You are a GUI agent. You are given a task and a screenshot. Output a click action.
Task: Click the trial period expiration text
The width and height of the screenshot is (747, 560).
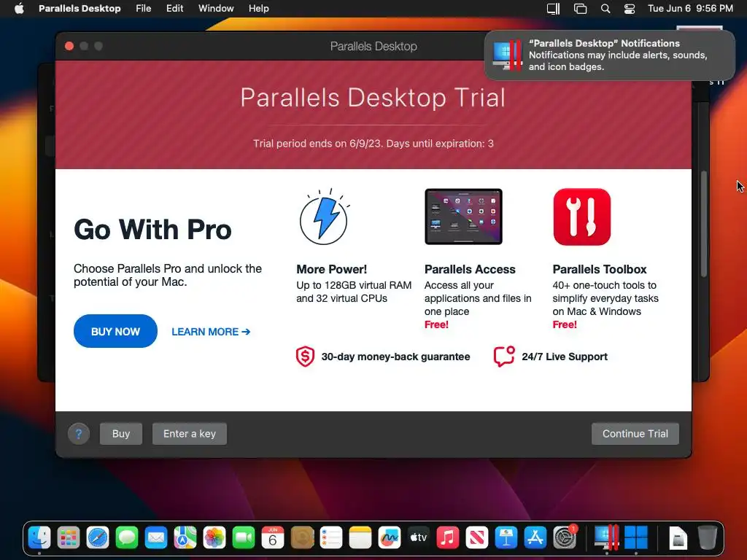[x=373, y=144]
